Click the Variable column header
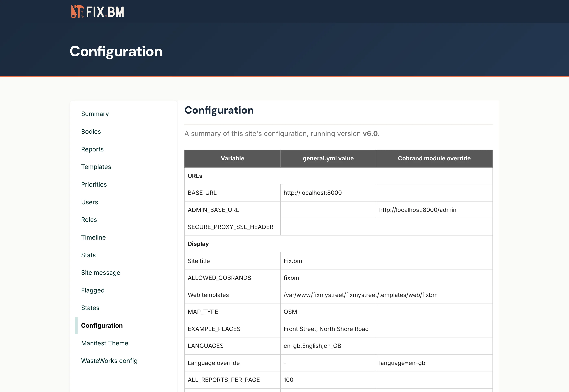Viewport: 569px width, 392px height. pyautogui.click(x=232, y=158)
